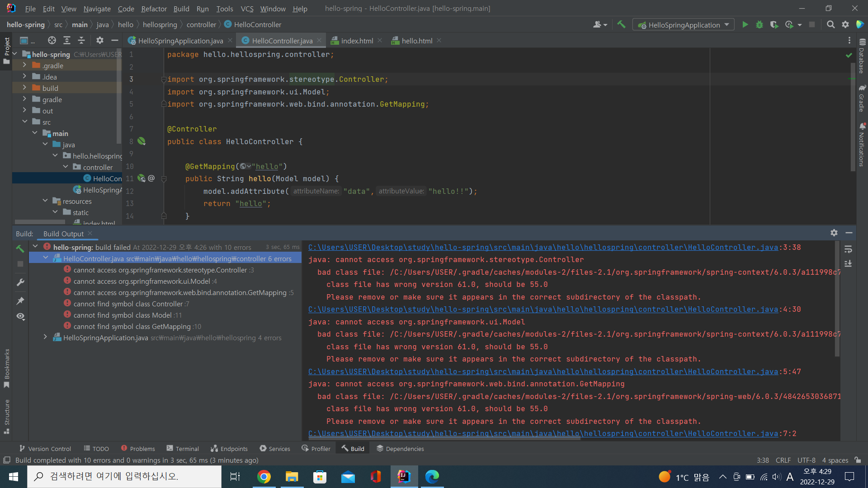
Task: Toggle eye view filter in Build panel
Action: (x=20, y=317)
